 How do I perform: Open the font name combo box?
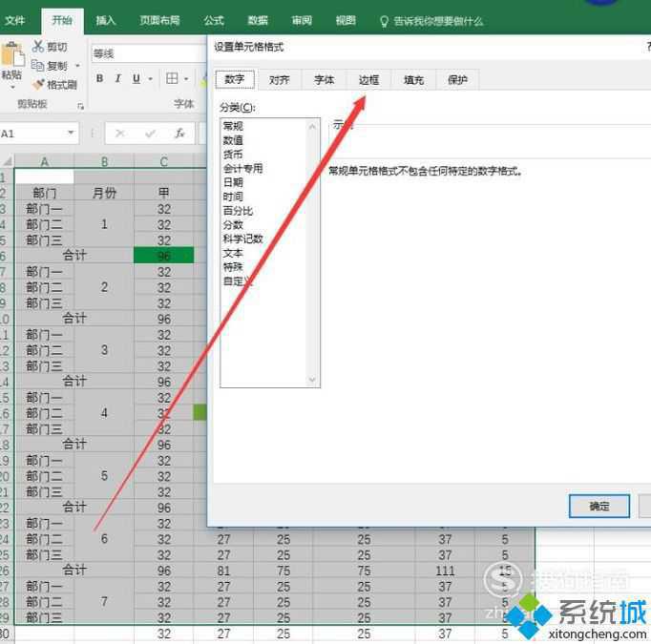[x=149, y=54]
